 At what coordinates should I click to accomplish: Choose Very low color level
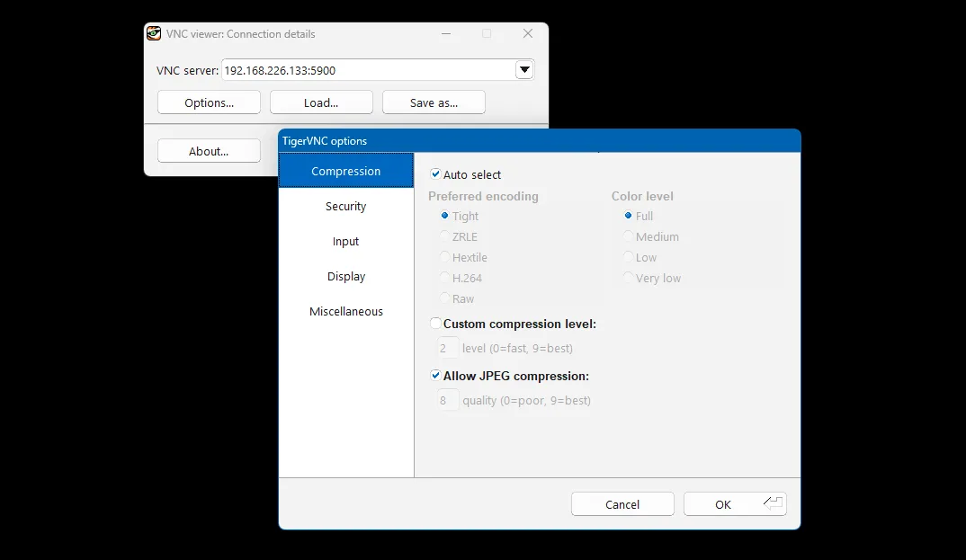tap(628, 278)
